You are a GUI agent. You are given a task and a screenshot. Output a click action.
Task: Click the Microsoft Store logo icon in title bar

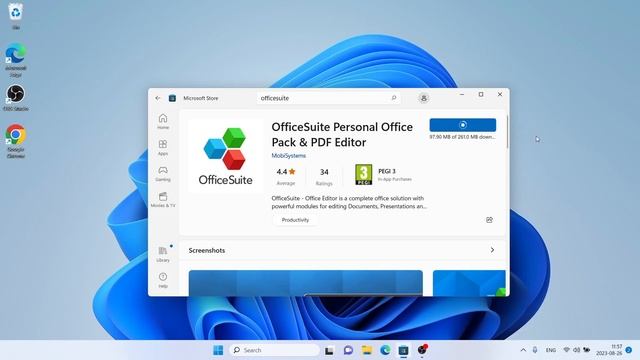[x=172, y=98]
